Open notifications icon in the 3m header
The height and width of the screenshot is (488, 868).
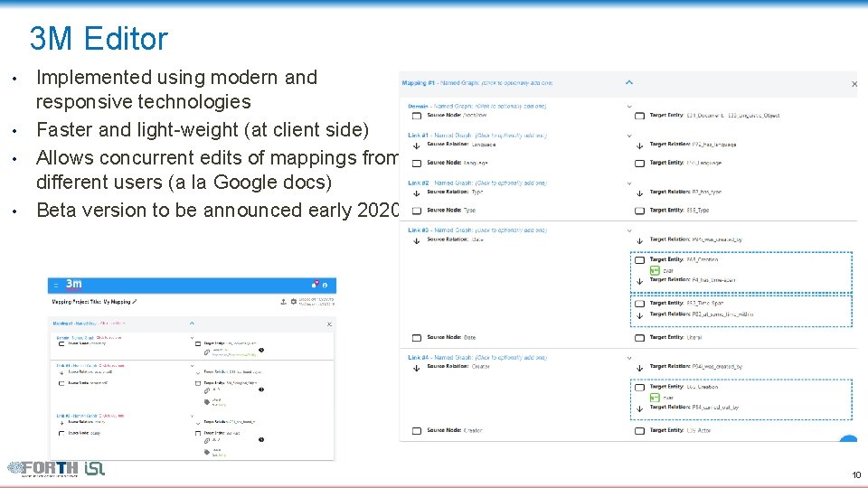click(x=315, y=285)
